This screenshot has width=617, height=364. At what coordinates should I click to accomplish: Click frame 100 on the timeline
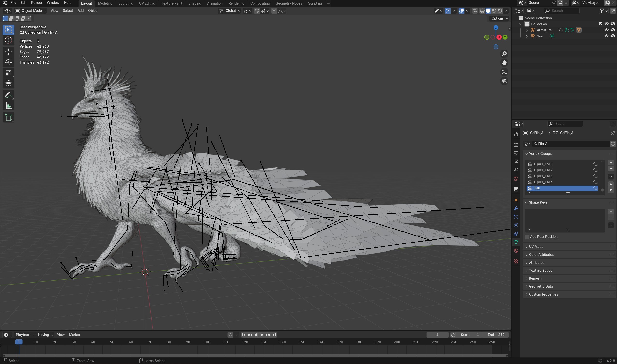[x=207, y=342]
